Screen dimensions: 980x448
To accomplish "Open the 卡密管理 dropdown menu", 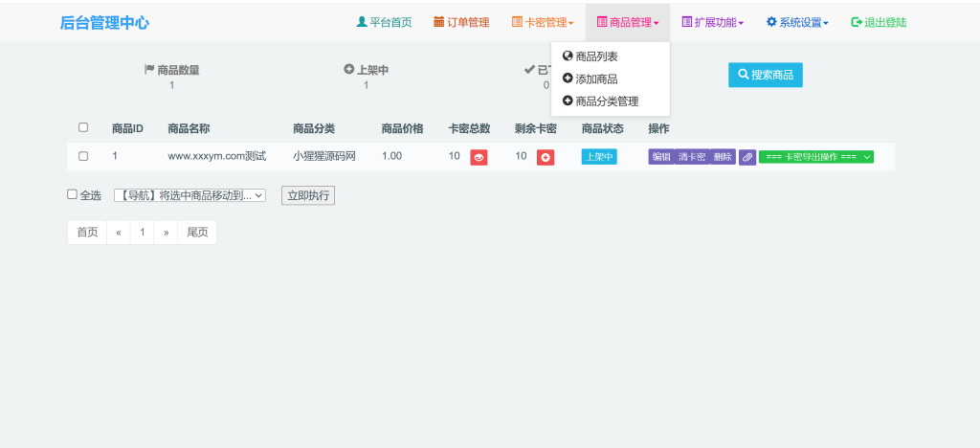I will [543, 22].
